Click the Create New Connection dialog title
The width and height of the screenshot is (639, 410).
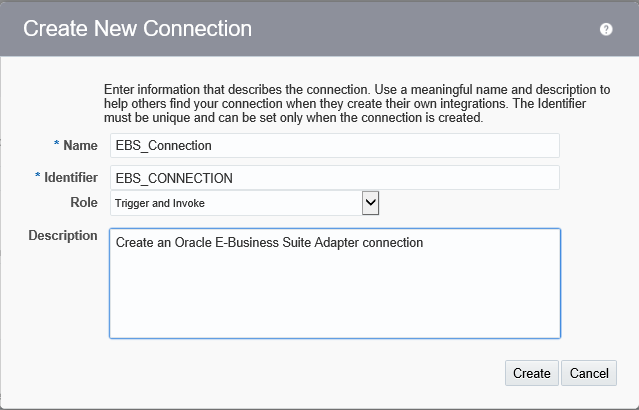[x=137, y=29]
